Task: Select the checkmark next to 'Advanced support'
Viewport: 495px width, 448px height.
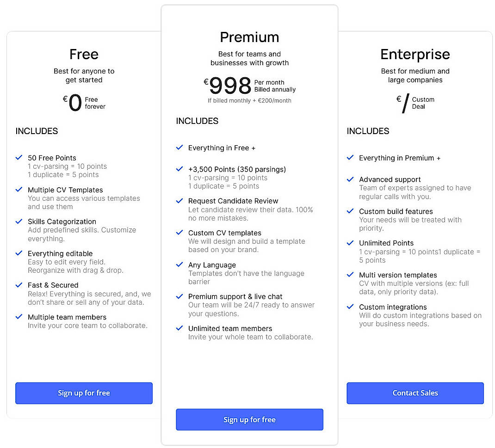Action: [x=350, y=179]
